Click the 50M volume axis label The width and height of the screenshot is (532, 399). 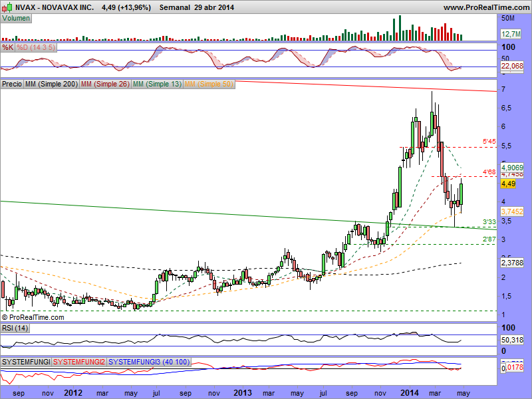508,18
